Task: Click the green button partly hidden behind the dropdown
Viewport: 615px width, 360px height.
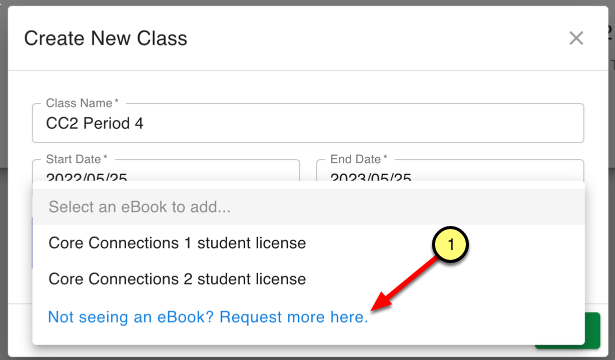Action: point(592,330)
